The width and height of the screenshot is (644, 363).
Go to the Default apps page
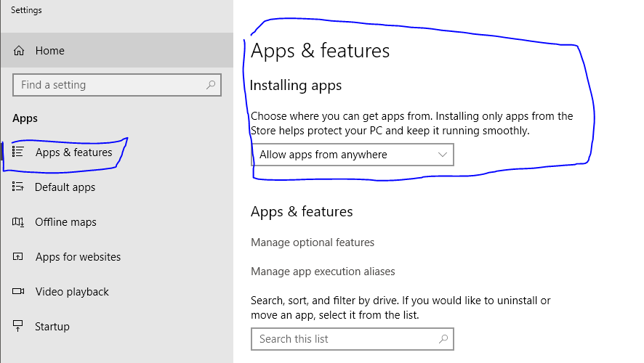(65, 187)
